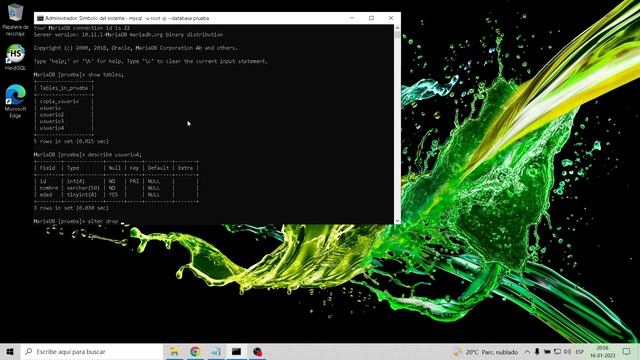Click the '3 rows in set' result text
The image size is (640, 360).
71,208
